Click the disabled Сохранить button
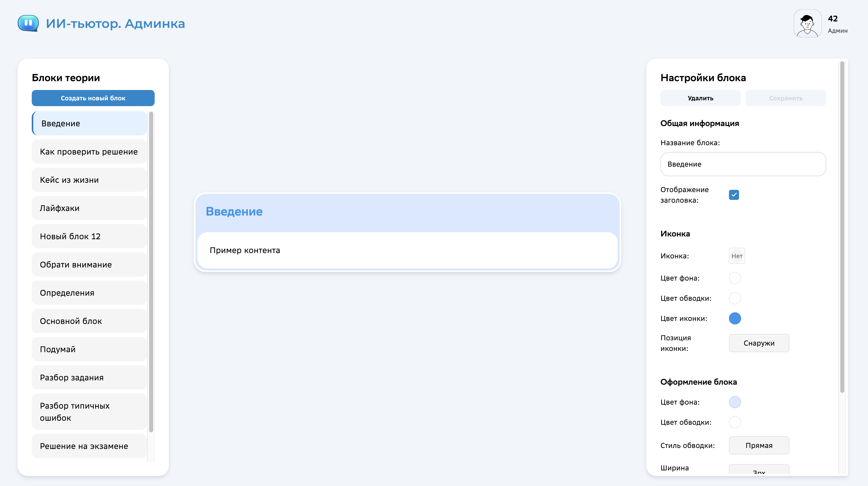Viewport: 868px width, 486px height. (785, 98)
